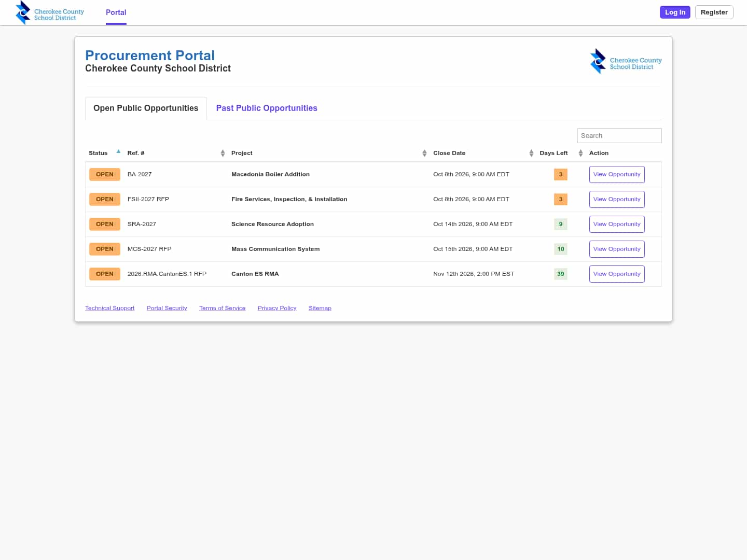The height and width of the screenshot is (560, 747).
Task: Sort by Status column arrow
Action: pyautogui.click(x=118, y=152)
